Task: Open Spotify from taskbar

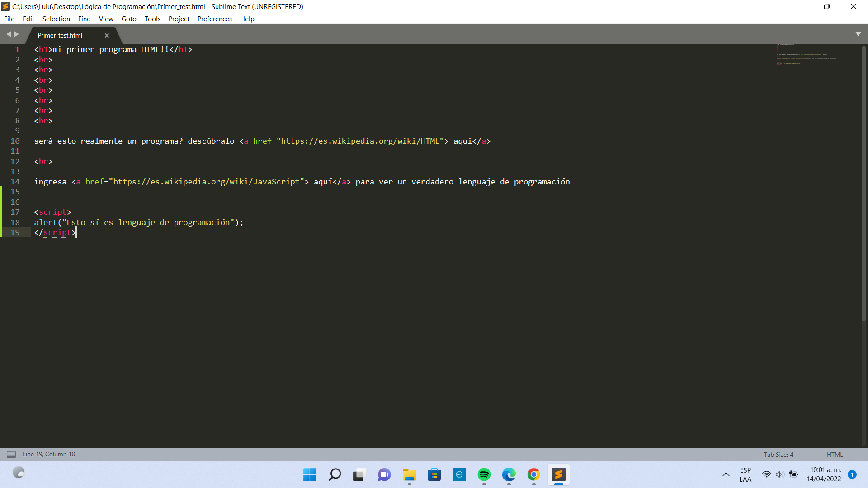Action: [484, 474]
